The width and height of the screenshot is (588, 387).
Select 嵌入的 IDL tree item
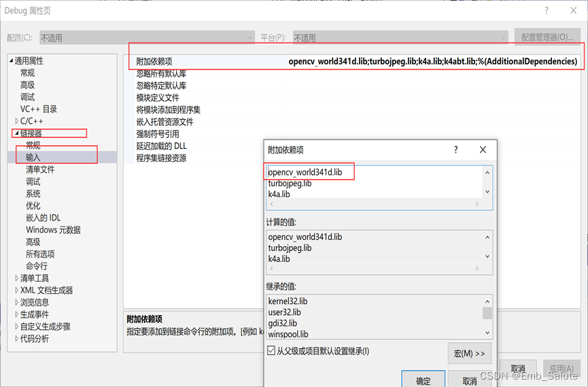[x=43, y=218]
